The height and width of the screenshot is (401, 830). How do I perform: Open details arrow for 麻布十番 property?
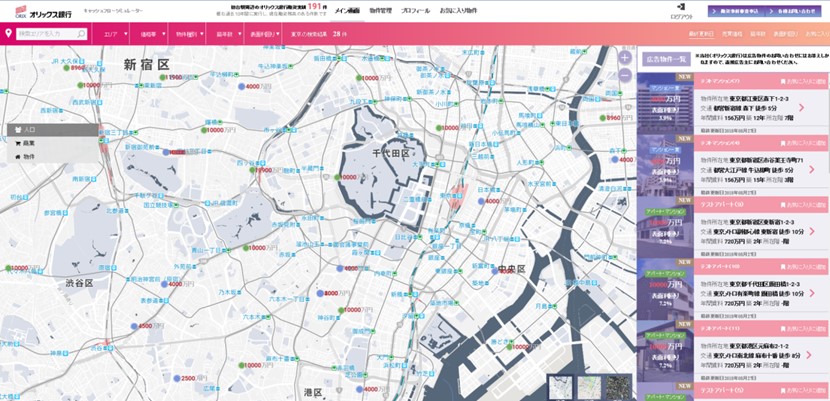811,355
